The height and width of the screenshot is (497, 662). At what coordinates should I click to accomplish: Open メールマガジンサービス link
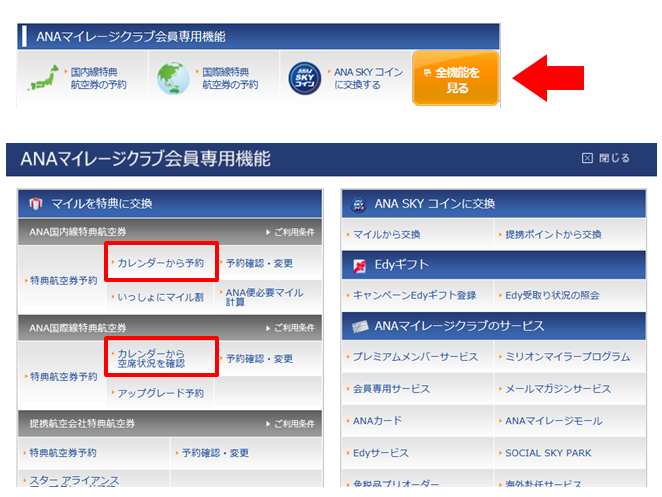click(x=558, y=389)
